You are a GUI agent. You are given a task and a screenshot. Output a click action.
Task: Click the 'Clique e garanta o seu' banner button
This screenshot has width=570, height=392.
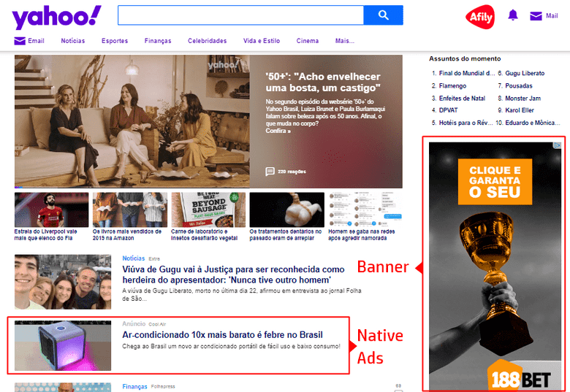pos(495,182)
